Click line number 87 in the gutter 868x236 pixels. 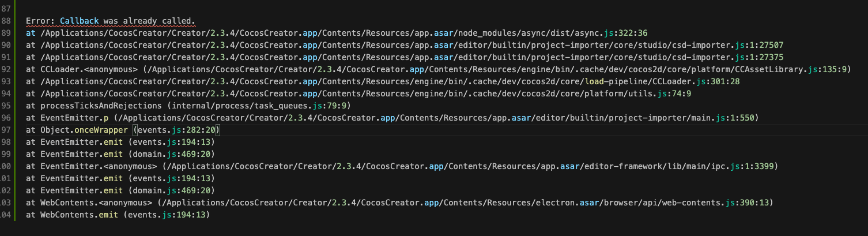click(x=7, y=9)
